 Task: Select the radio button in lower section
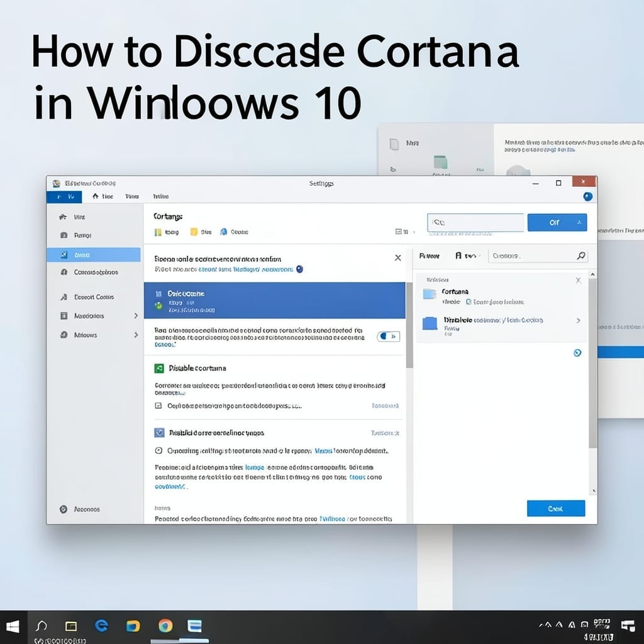point(158,450)
